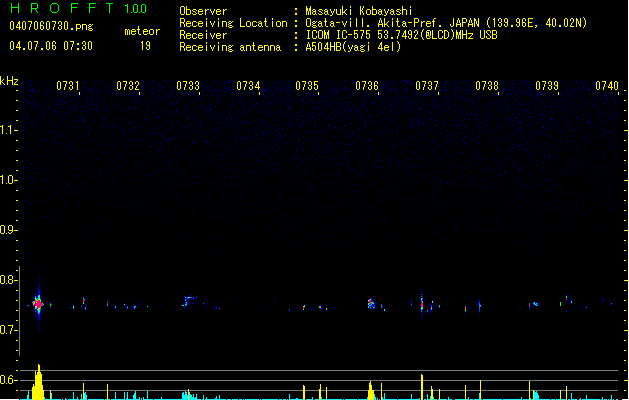This screenshot has height=400, width=629.
Task: Click the kHz axis unit label
Action: 9,81
